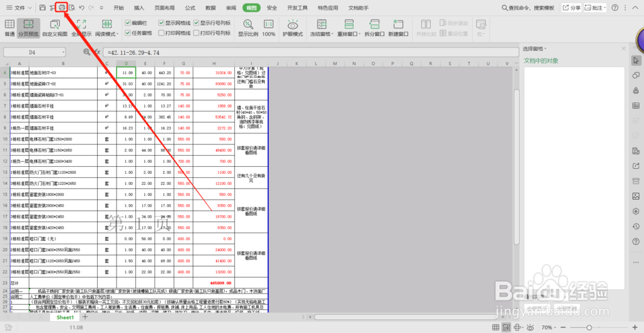Click the shapes icon in right sidebar
644x333 pixels.
tap(636, 75)
